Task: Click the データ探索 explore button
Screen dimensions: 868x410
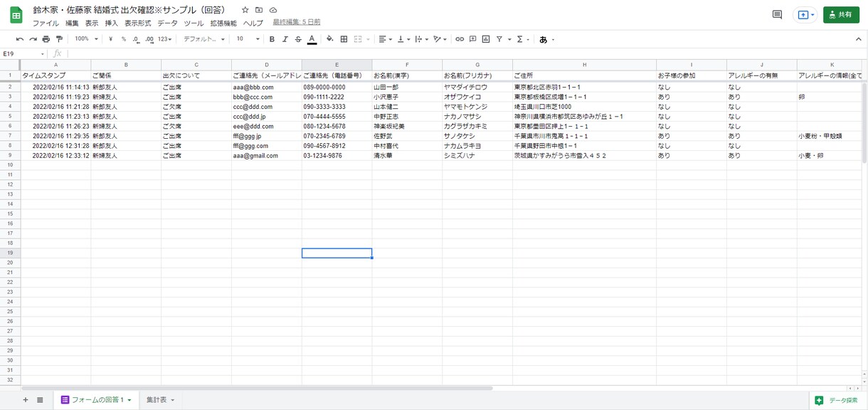Action: pos(837,400)
